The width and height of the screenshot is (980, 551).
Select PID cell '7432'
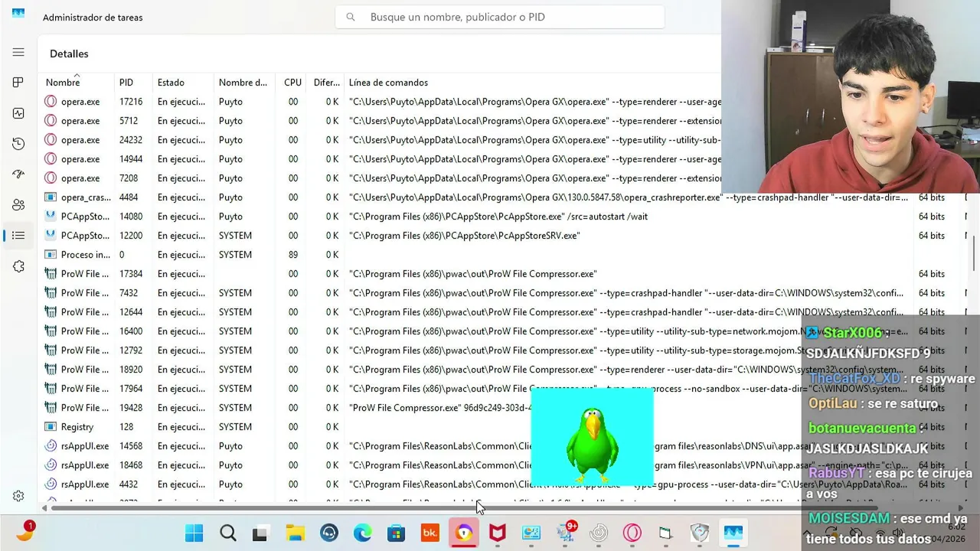point(129,293)
